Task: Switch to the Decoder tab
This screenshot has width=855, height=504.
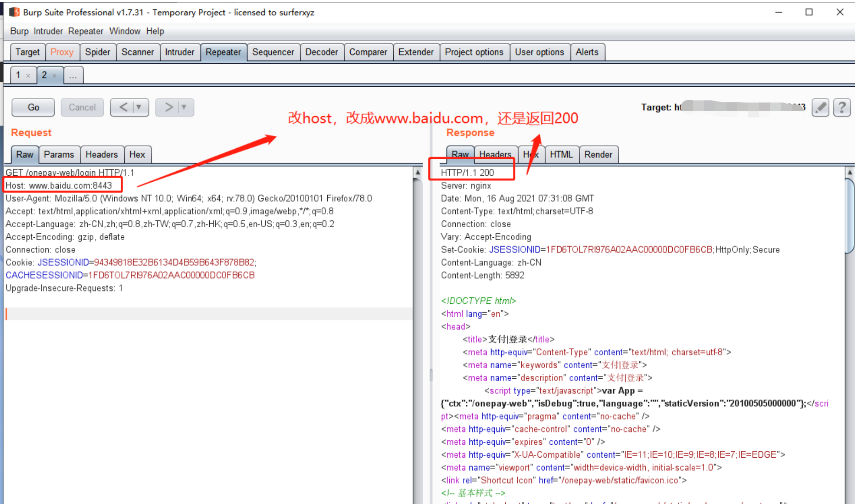Action: point(322,52)
